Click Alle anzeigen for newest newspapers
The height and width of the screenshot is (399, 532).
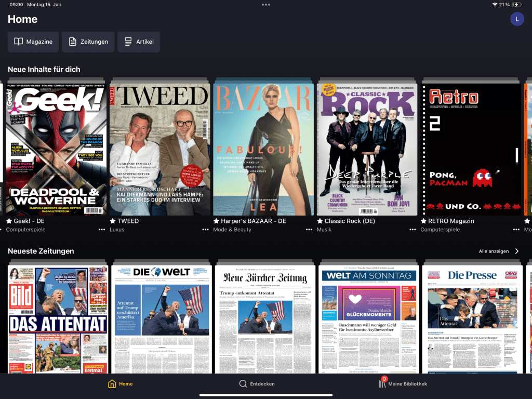click(x=498, y=251)
